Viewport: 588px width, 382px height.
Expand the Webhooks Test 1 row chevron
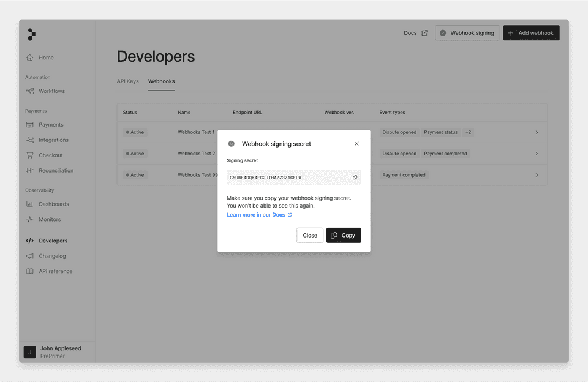[x=537, y=132]
